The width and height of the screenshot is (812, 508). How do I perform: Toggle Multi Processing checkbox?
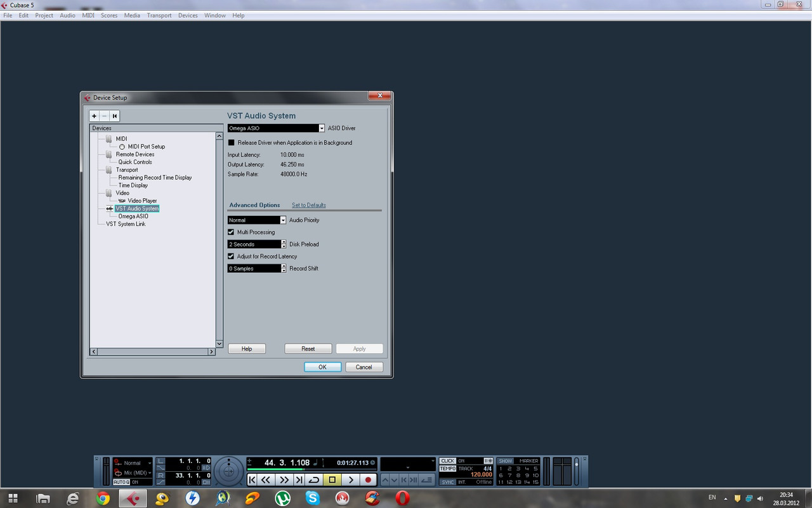pyautogui.click(x=231, y=232)
